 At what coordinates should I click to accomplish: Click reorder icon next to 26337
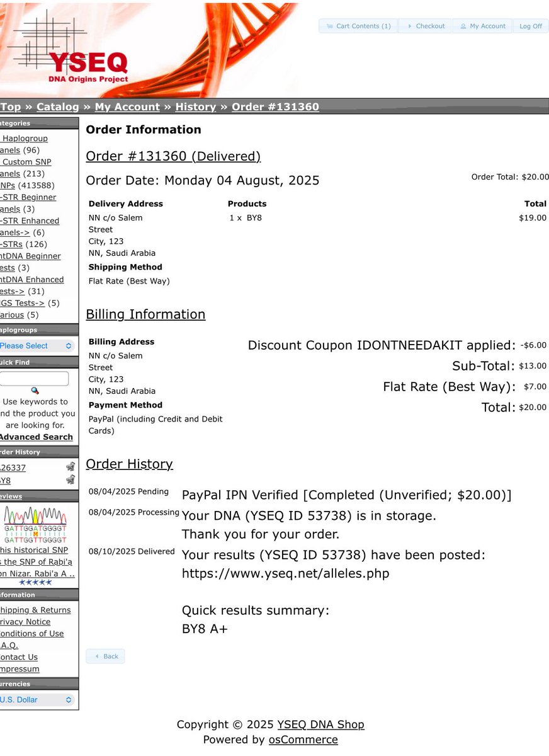click(71, 467)
